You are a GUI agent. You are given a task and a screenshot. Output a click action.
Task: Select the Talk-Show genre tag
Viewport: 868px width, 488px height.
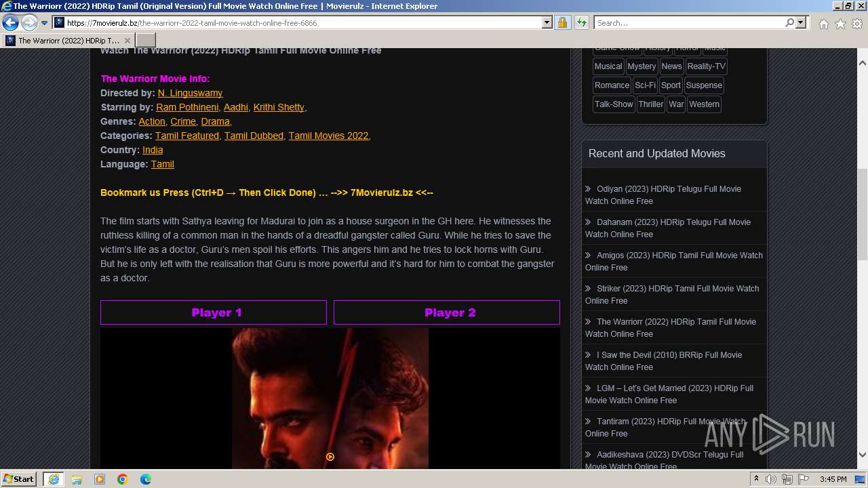(x=614, y=104)
